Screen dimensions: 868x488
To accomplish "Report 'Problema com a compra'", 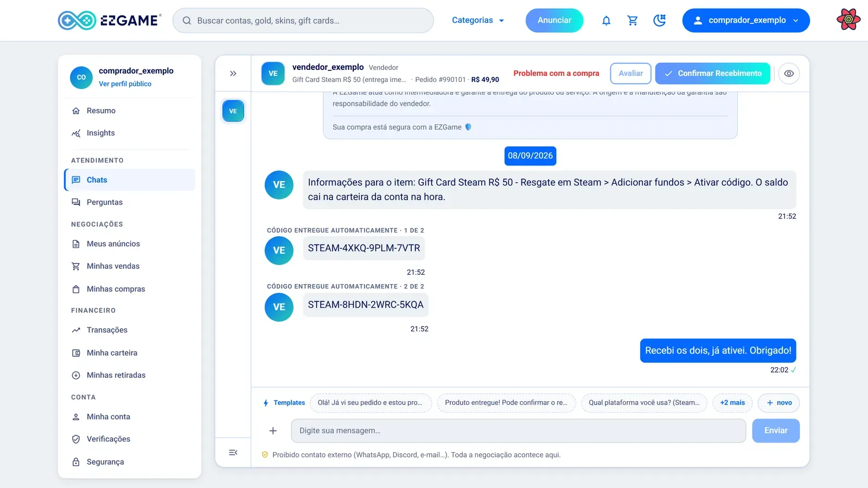I will [556, 73].
